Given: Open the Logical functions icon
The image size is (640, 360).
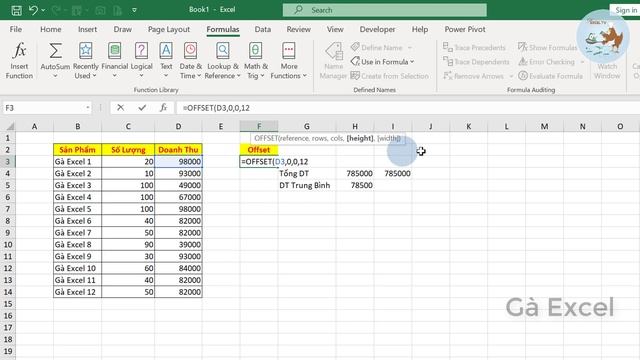Looking at the screenshot, I should coord(141,51).
